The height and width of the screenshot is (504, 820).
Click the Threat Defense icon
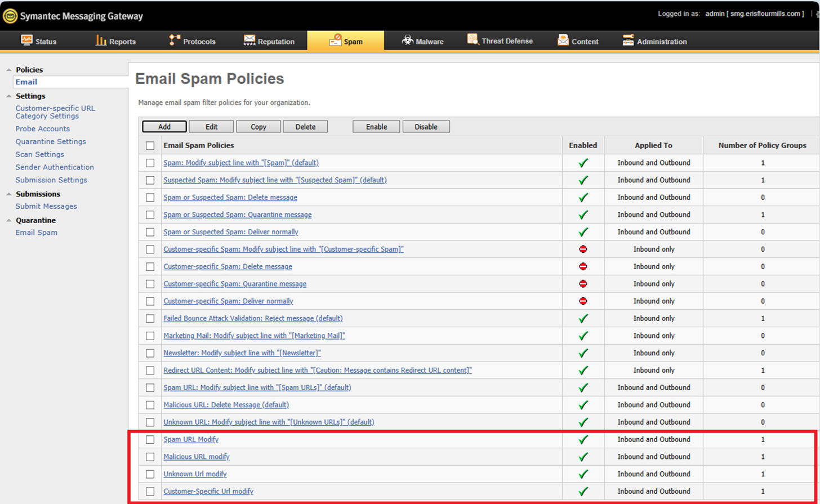tap(473, 40)
